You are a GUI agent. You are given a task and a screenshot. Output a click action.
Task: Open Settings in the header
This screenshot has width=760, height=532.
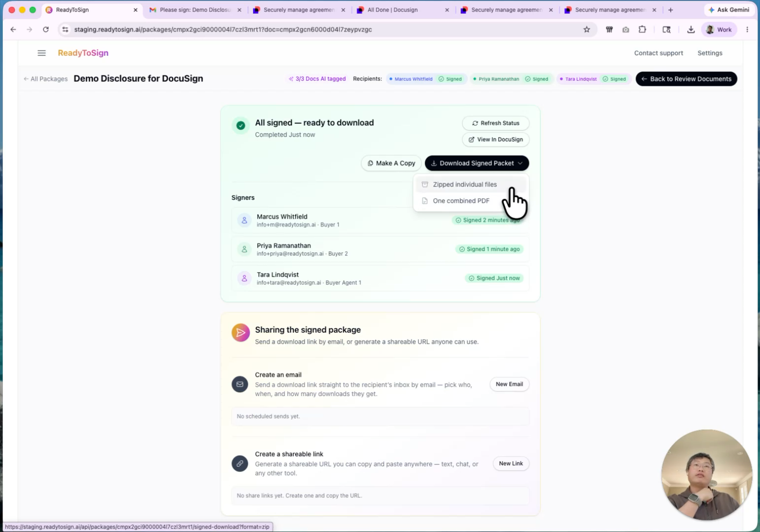[x=710, y=53]
